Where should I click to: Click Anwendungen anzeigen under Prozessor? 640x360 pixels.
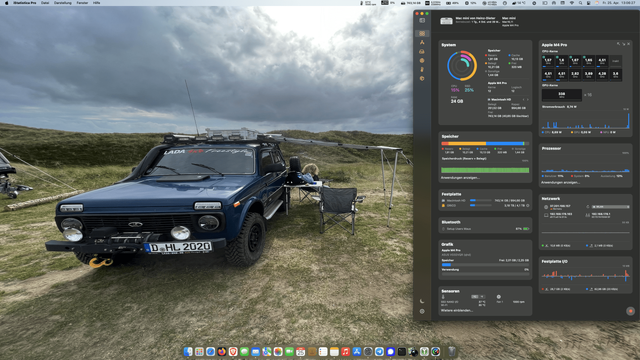560,182
